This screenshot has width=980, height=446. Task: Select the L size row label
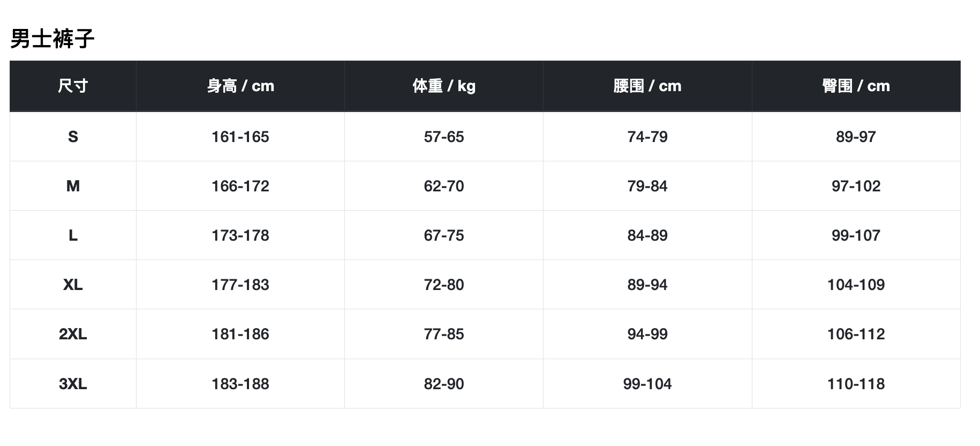73,235
